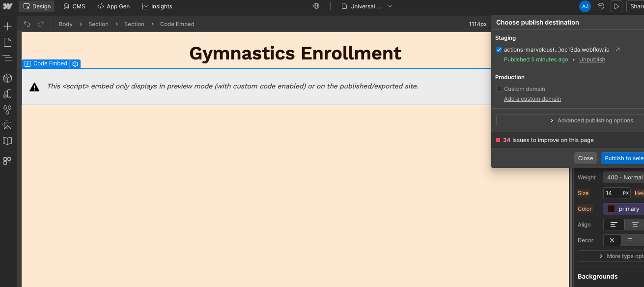Screen dimensions: 644x287
Task: Click the Webflow logo menu icon
Action: coord(8,6)
